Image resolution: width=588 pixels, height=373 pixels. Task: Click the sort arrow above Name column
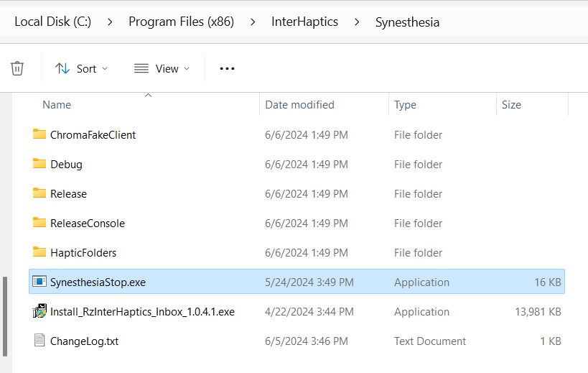[x=148, y=96]
